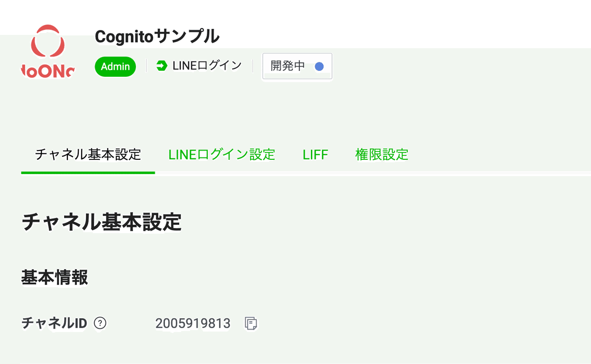Click the green LINE login arrow icon

(162, 65)
